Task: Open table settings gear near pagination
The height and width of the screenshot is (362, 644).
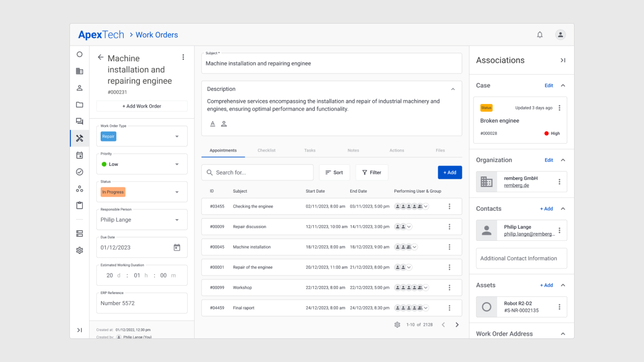Action: (397, 325)
